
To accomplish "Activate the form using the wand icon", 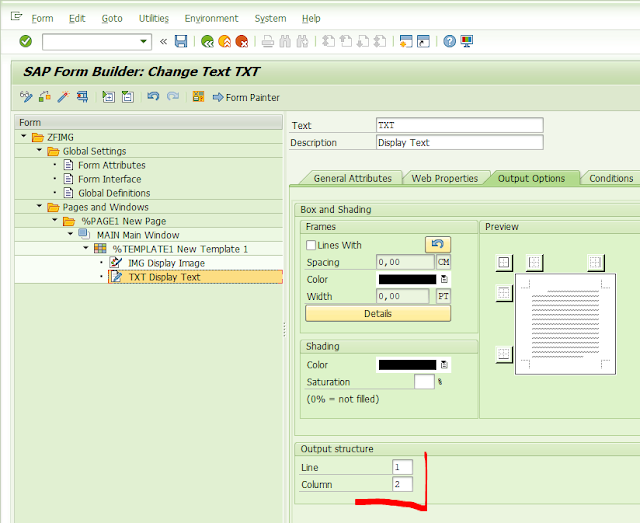I will point(63,97).
